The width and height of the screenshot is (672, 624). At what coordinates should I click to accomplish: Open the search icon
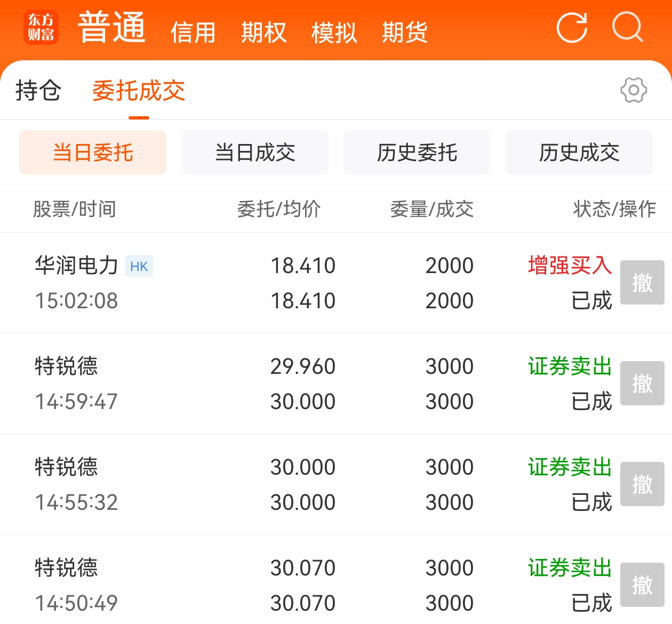coord(628,27)
